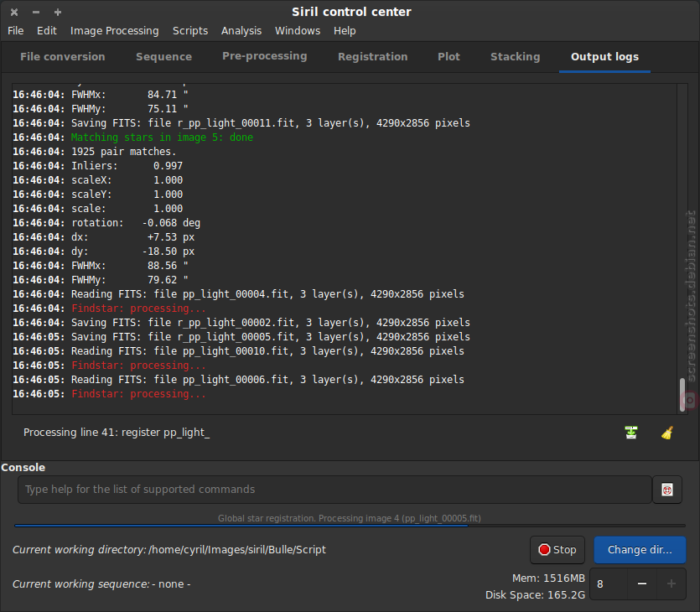Click the 'Processing line 41: register pp_light_' status
Viewport: 700px width, 612px height.
[117, 433]
